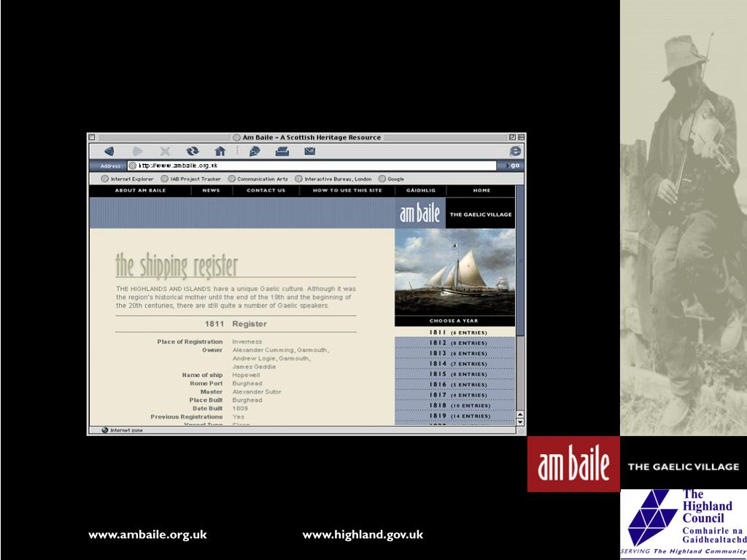This screenshot has width=747, height=560.
Task: Select year 1818 (10 entries)
Action: (x=455, y=405)
